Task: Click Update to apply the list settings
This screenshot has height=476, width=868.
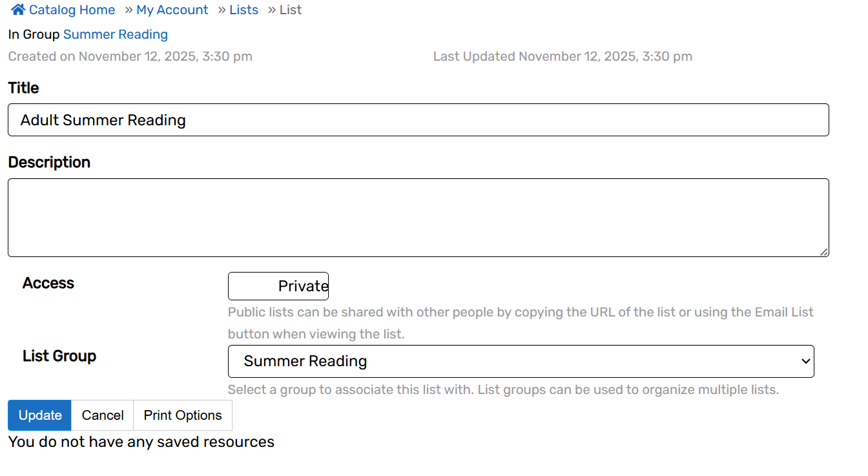Action: click(39, 415)
